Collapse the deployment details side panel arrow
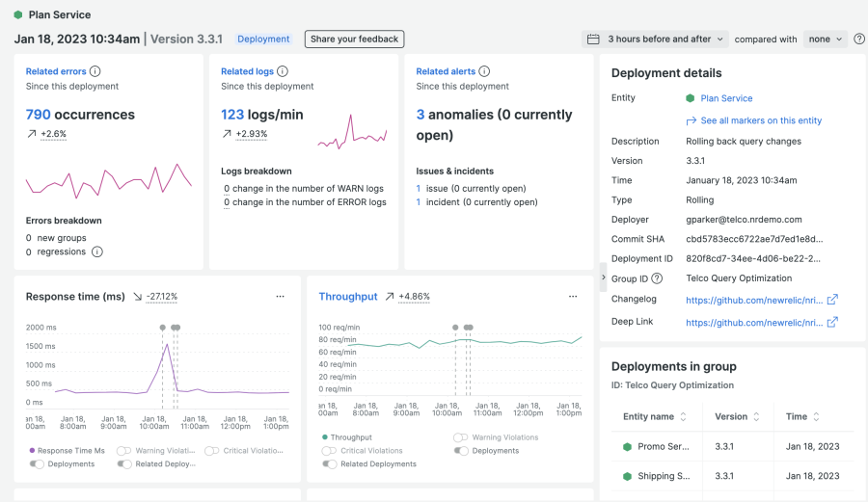Image resolution: width=868 pixels, height=502 pixels. click(604, 277)
